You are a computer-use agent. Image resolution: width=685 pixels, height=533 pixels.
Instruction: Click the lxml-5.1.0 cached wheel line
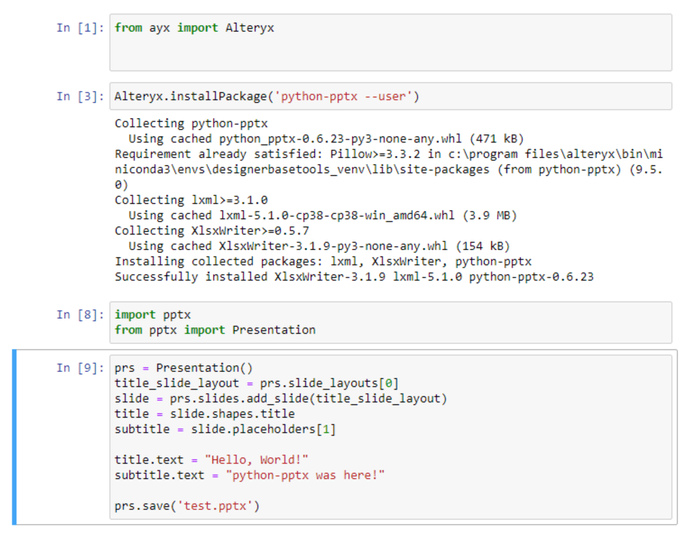coord(322,215)
